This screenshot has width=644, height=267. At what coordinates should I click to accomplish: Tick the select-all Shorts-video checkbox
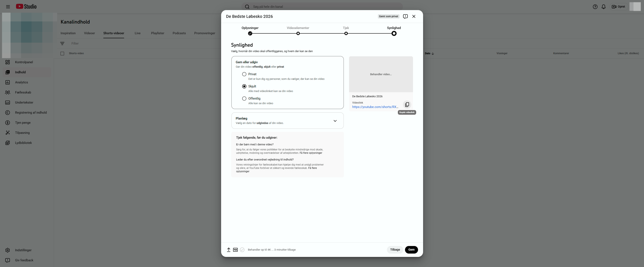62,53
